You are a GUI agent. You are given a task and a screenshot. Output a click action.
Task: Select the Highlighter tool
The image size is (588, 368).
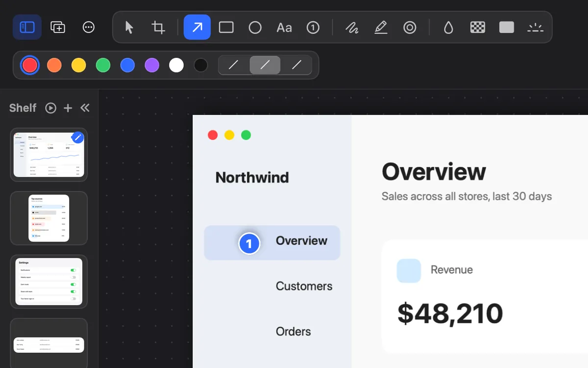click(x=381, y=27)
